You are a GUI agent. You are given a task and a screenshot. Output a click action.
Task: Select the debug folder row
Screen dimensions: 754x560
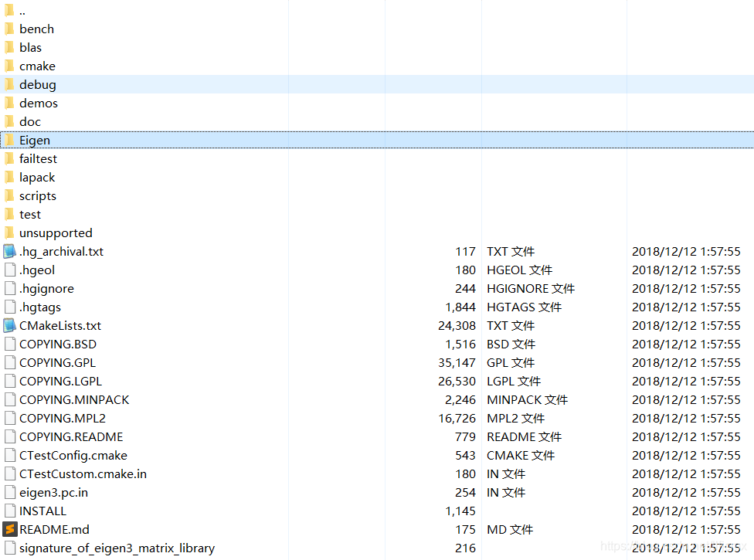[x=36, y=84]
